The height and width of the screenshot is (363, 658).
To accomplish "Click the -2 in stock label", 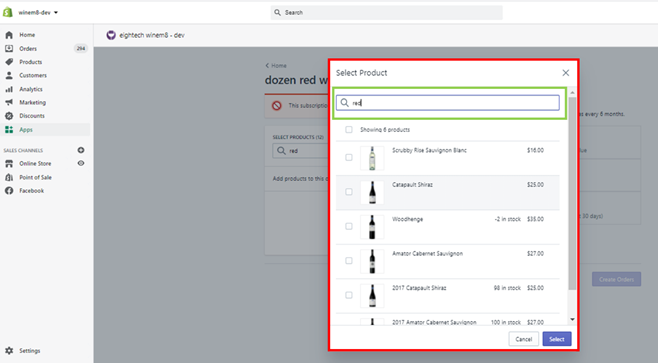I will (x=507, y=219).
